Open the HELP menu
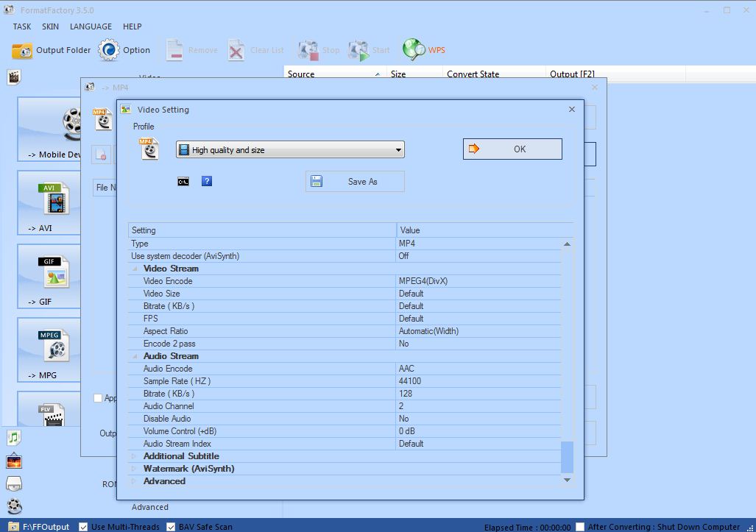Screen dimensions: 756x532 132,26
